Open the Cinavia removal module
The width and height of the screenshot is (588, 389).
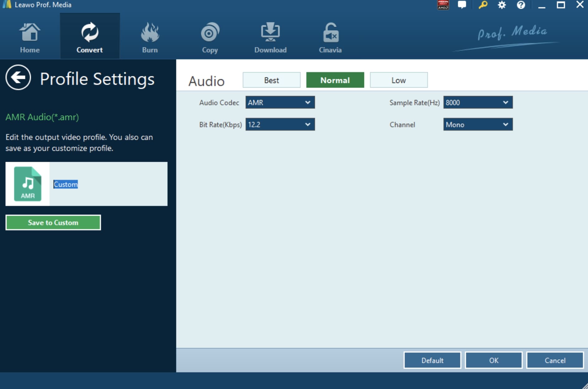(x=330, y=37)
